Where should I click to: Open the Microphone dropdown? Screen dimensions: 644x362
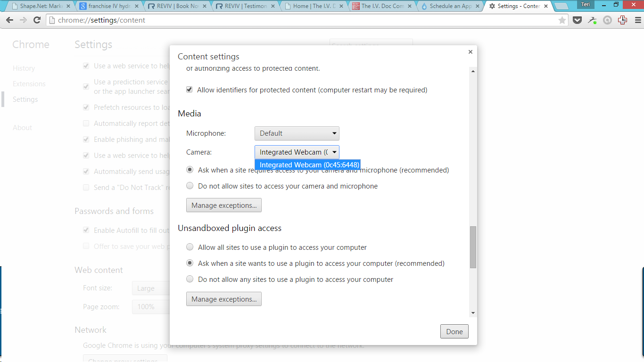pos(297,133)
